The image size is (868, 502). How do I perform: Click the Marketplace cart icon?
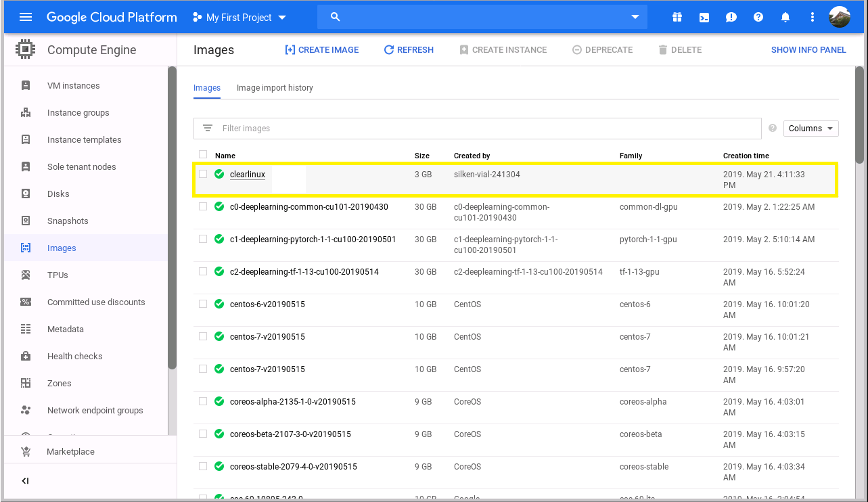[26, 451]
